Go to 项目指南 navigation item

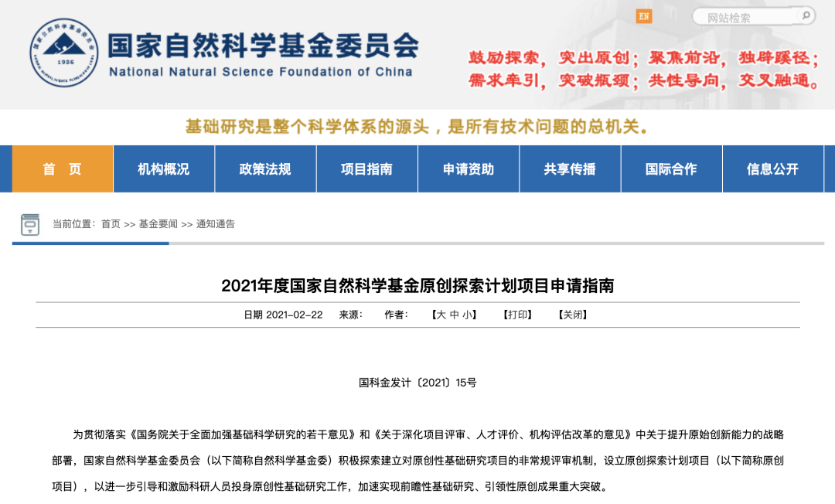click(x=367, y=169)
